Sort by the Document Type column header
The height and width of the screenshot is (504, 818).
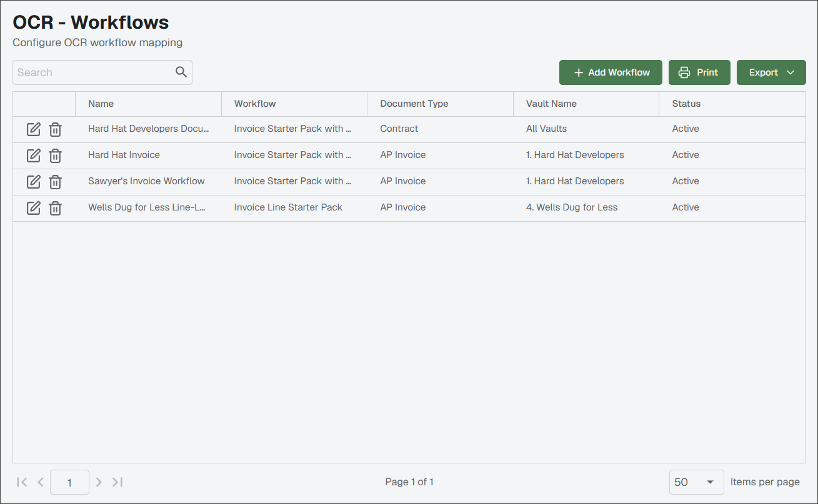point(414,104)
